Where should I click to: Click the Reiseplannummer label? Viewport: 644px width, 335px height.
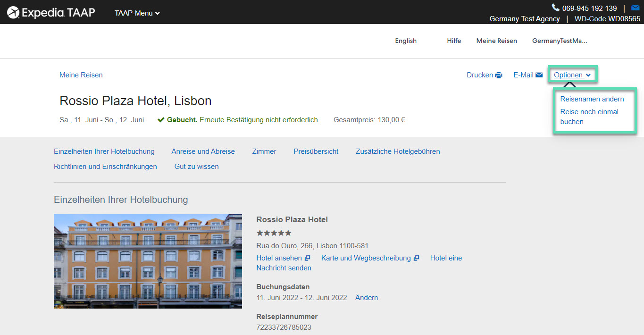287,317
